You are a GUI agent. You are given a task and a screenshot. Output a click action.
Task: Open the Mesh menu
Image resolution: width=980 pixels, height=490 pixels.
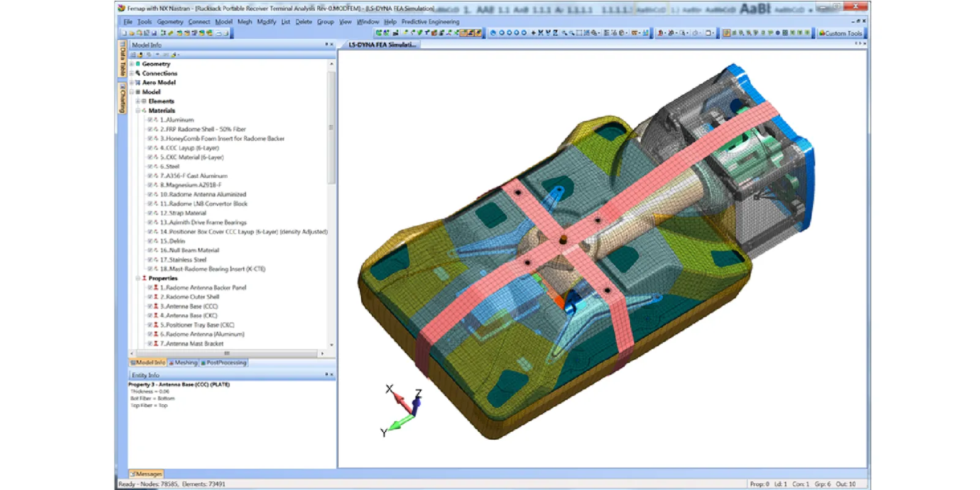(244, 21)
